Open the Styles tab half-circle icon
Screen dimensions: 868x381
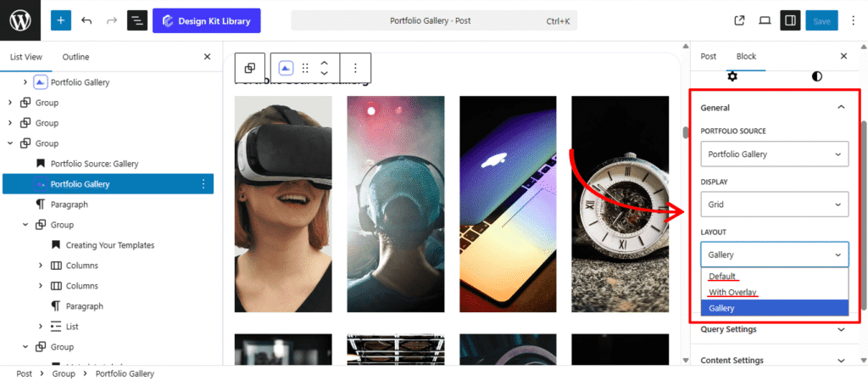[816, 76]
